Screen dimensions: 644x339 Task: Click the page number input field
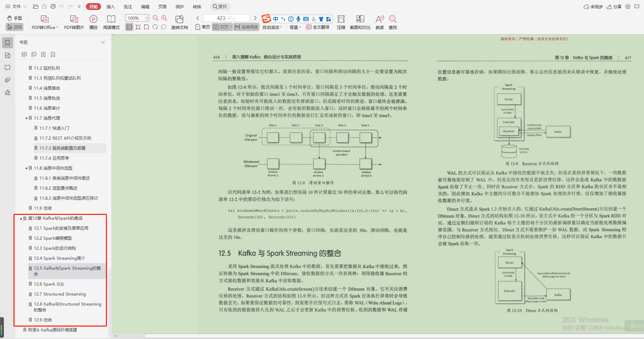[x=226, y=18]
